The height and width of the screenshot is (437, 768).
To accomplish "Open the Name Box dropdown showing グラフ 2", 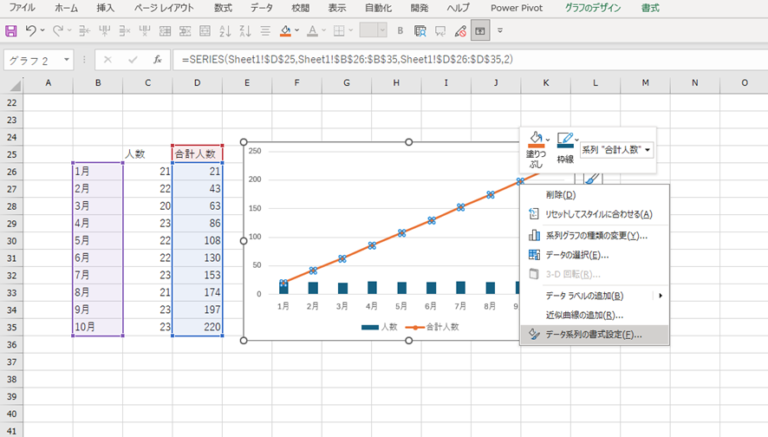I will (x=66, y=60).
